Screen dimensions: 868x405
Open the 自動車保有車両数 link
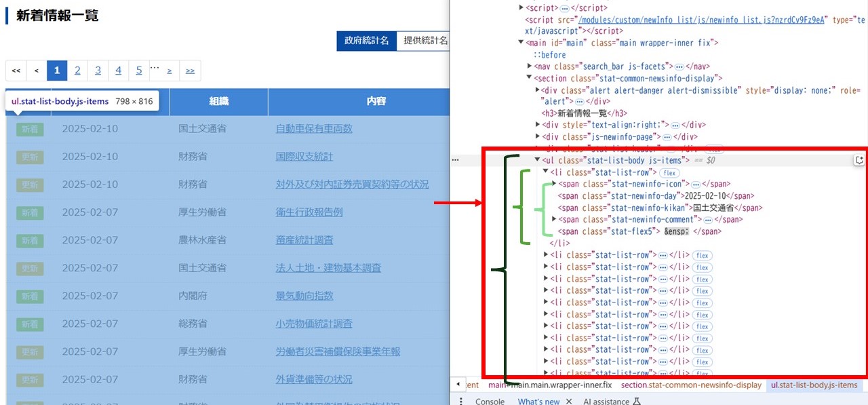tap(314, 129)
